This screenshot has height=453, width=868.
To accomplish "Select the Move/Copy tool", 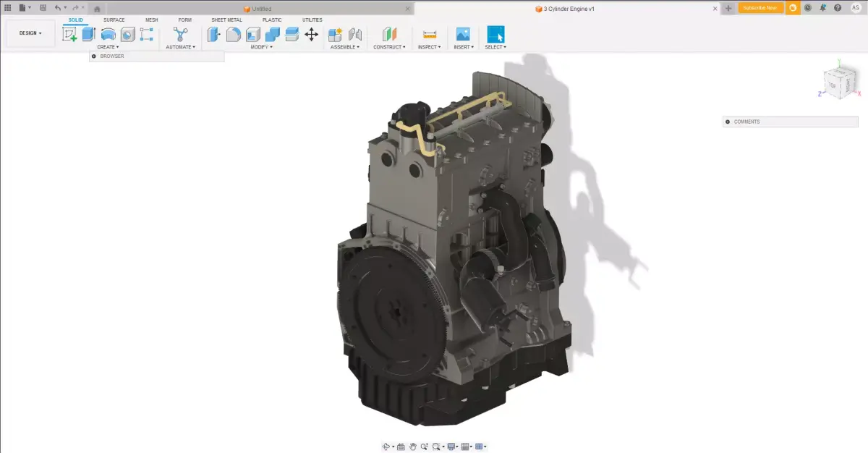I will 312,33.
